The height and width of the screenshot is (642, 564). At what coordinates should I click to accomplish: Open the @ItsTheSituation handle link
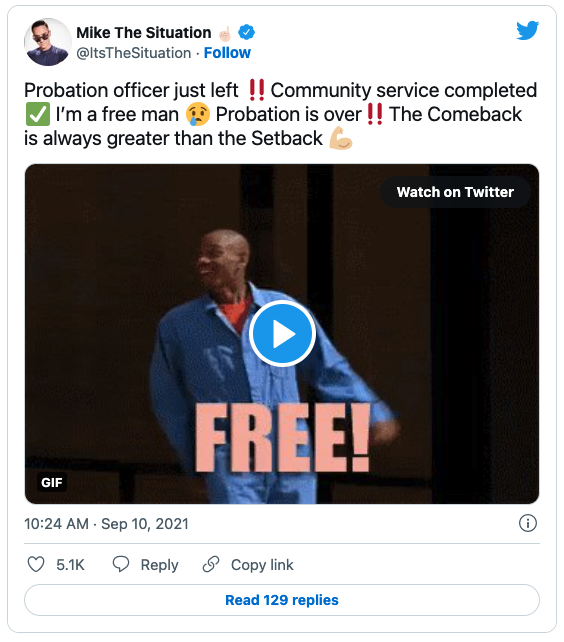pos(134,53)
